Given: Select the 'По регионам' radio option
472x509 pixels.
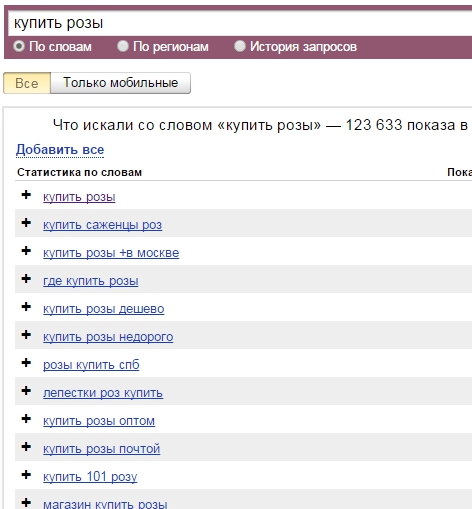Looking at the screenshot, I should [x=123, y=46].
